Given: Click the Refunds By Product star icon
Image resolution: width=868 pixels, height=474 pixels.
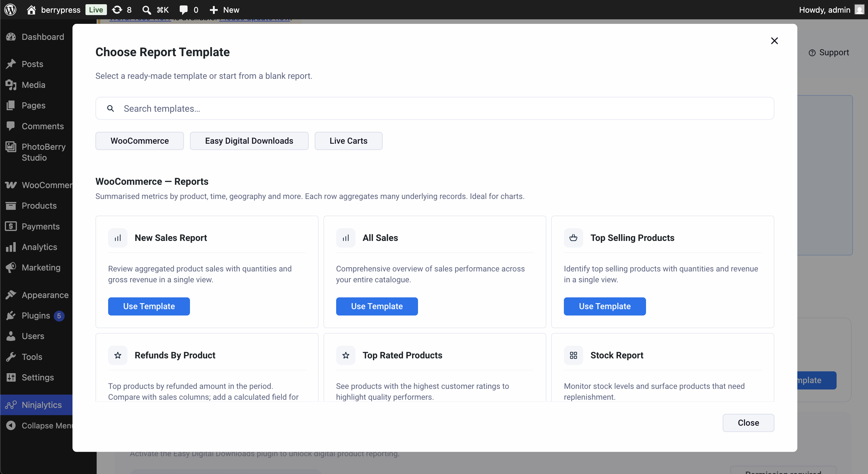Looking at the screenshot, I should 117,355.
